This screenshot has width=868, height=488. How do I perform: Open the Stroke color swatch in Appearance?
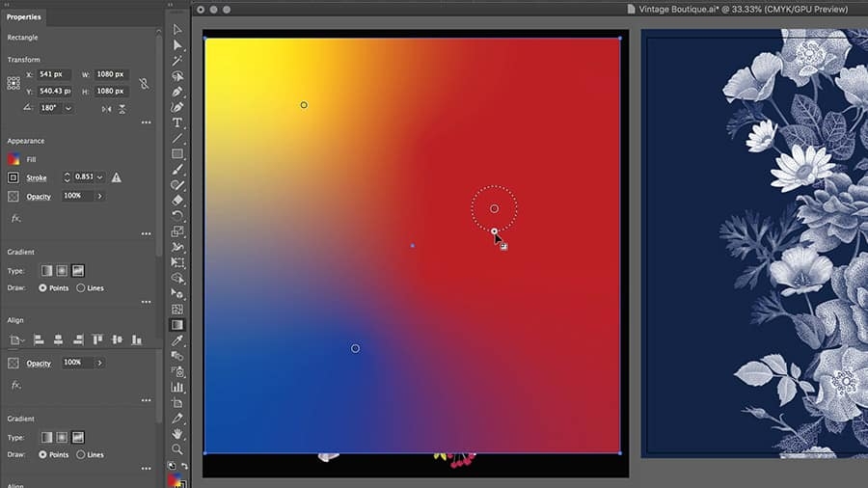pos(14,177)
